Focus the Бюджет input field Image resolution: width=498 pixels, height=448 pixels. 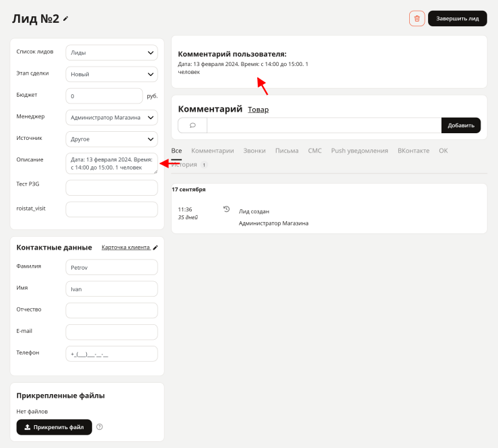tap(104, 96)
